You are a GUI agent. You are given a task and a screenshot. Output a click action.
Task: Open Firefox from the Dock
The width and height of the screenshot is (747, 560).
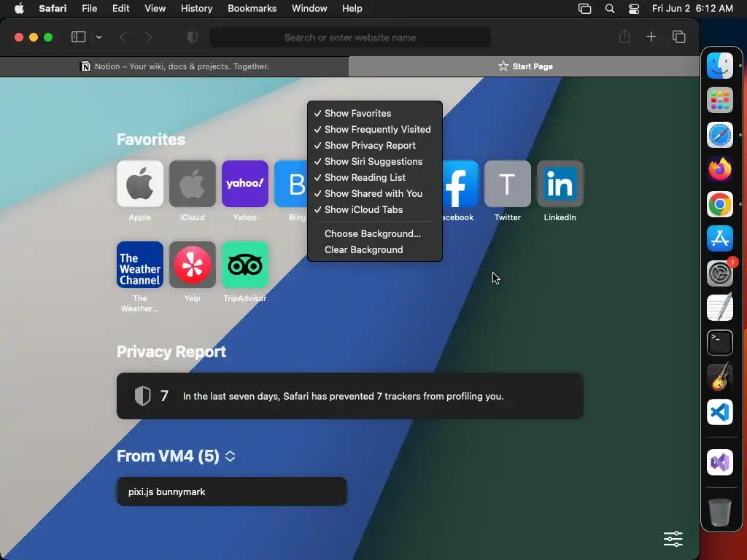click(x=720, y=169)
